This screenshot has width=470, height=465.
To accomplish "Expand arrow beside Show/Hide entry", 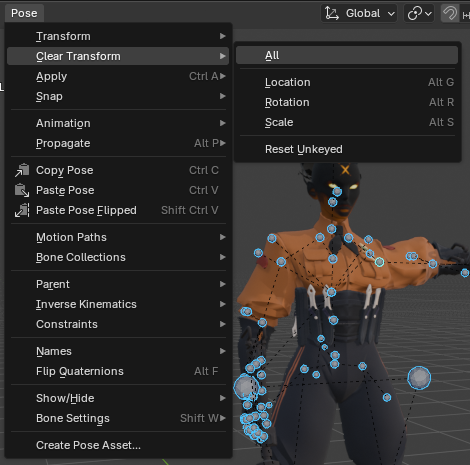I will [x=223, y=398].
